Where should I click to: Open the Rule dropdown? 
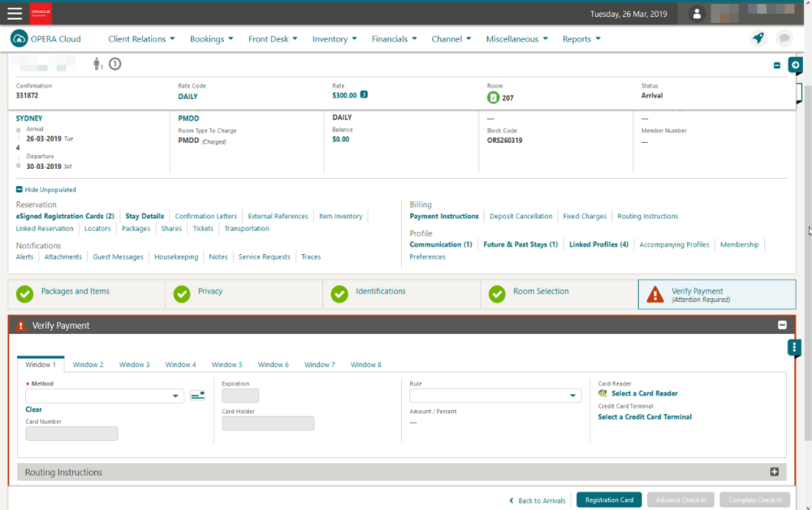(x=495, y=395)
